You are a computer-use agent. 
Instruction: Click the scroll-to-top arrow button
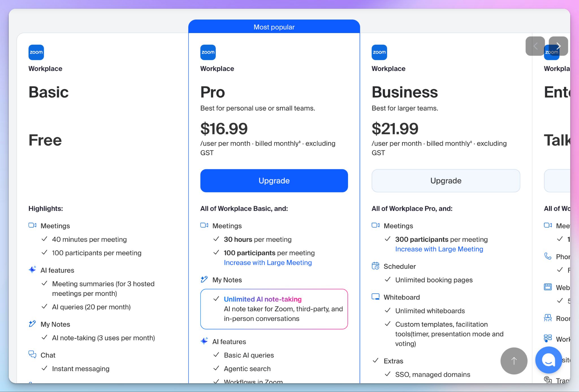point(514,361)
